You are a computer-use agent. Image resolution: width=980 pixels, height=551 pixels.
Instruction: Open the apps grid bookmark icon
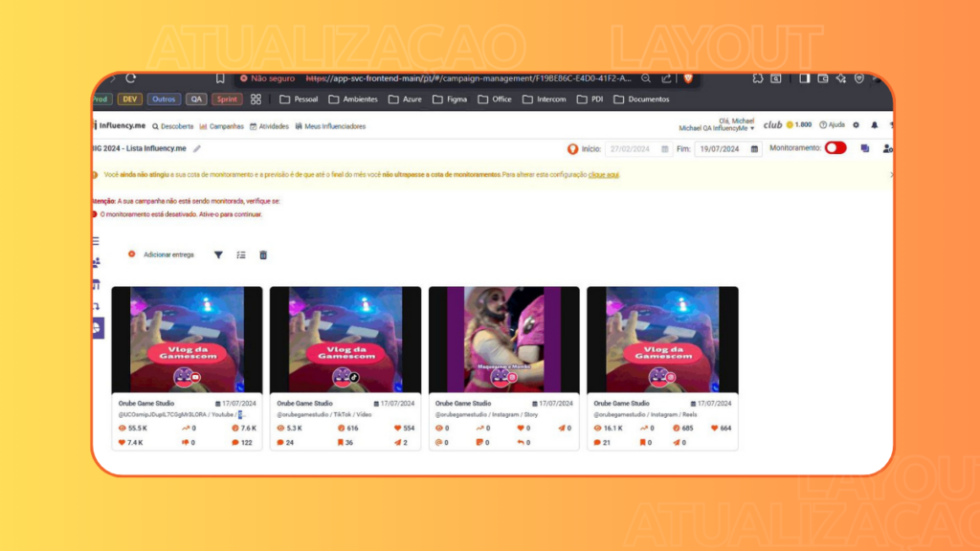point(256,99)
